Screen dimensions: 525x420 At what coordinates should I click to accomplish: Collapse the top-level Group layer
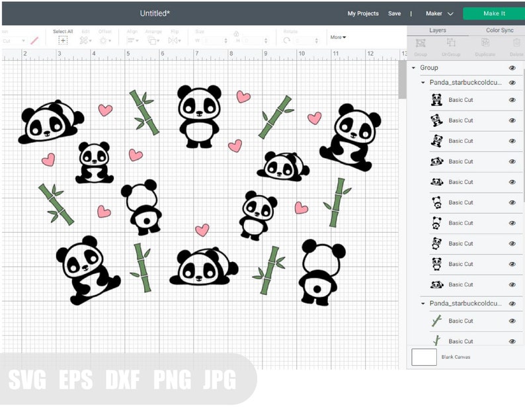pos(413,67)
